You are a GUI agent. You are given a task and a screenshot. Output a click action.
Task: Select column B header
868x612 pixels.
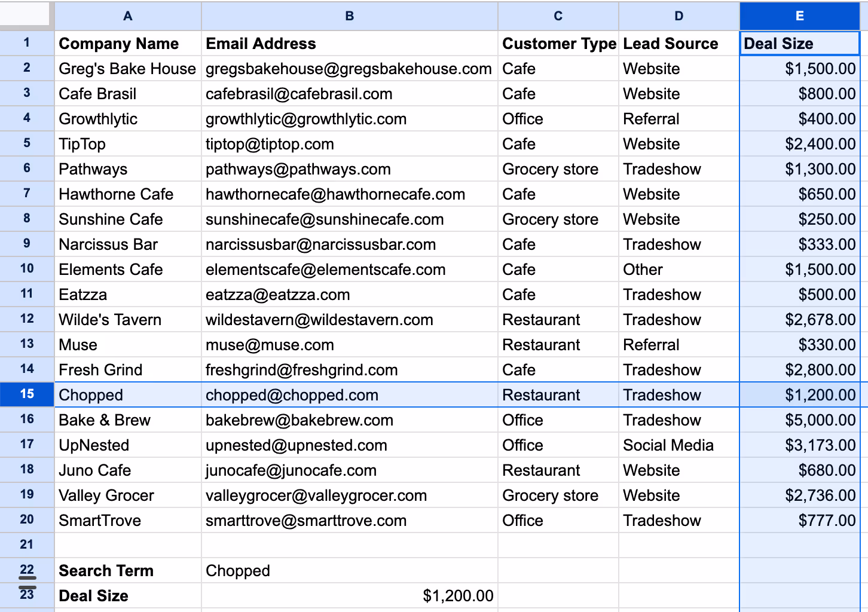(x=350, y=16)
